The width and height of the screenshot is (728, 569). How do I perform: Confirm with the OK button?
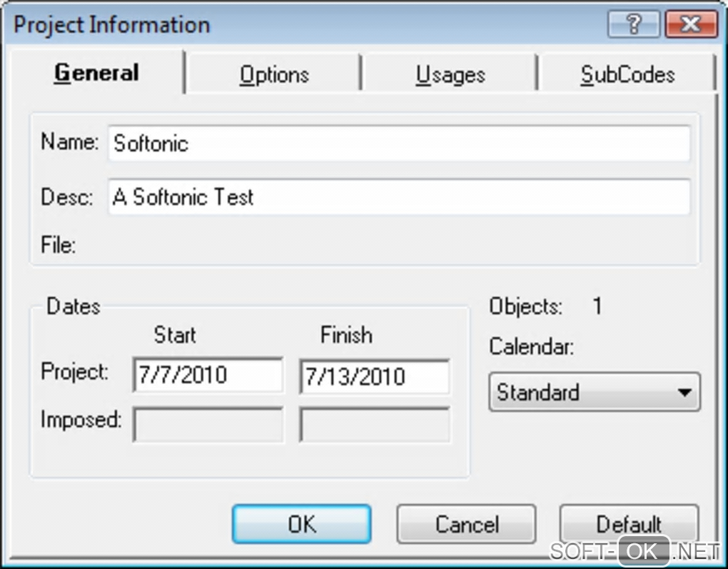[302, 524]
